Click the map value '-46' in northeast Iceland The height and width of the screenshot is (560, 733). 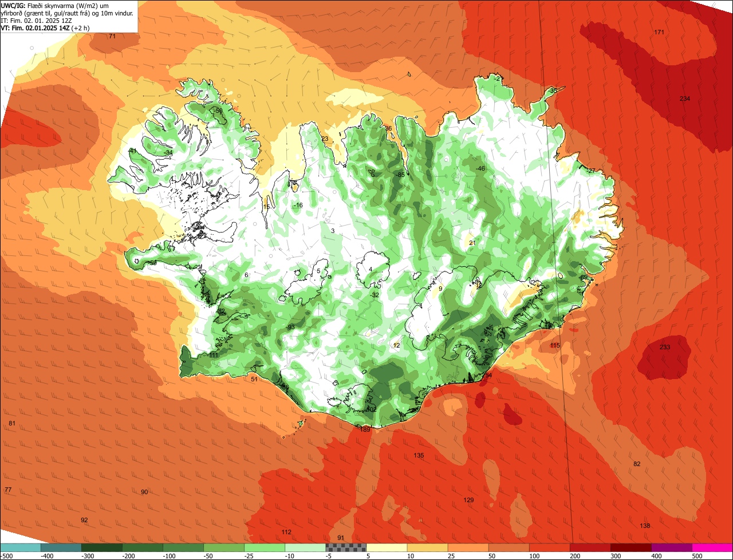pos(480,168)
